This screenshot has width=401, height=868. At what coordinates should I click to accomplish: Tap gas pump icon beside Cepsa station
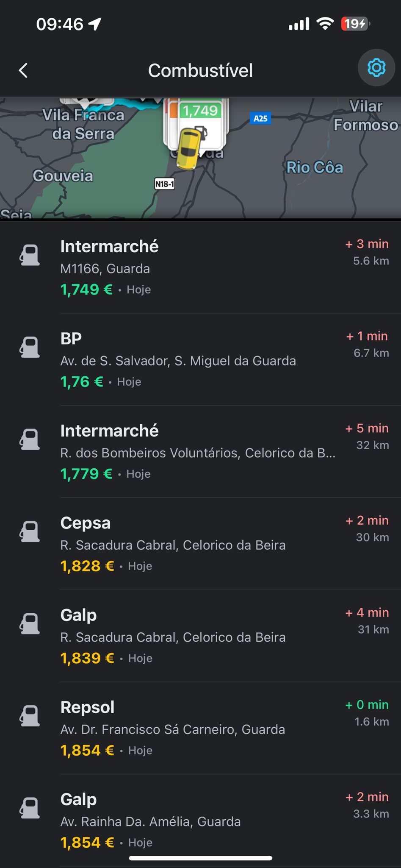coord(30,531)
